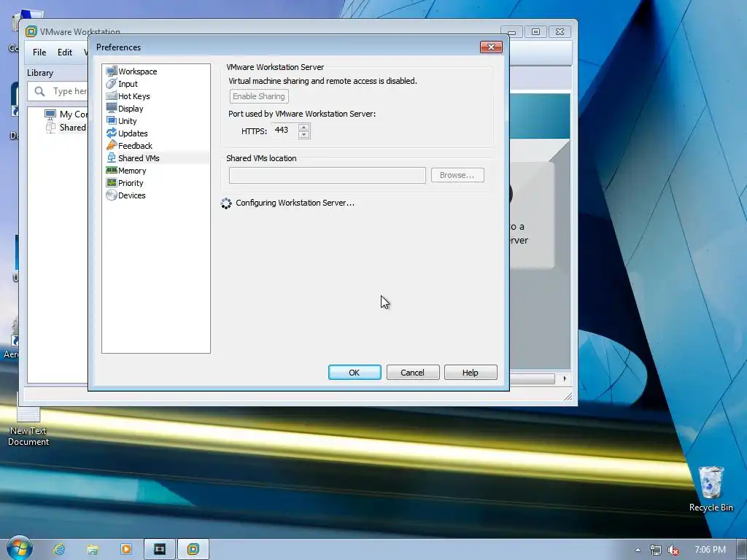Click the Feedback pencil icon

point(112,145)
